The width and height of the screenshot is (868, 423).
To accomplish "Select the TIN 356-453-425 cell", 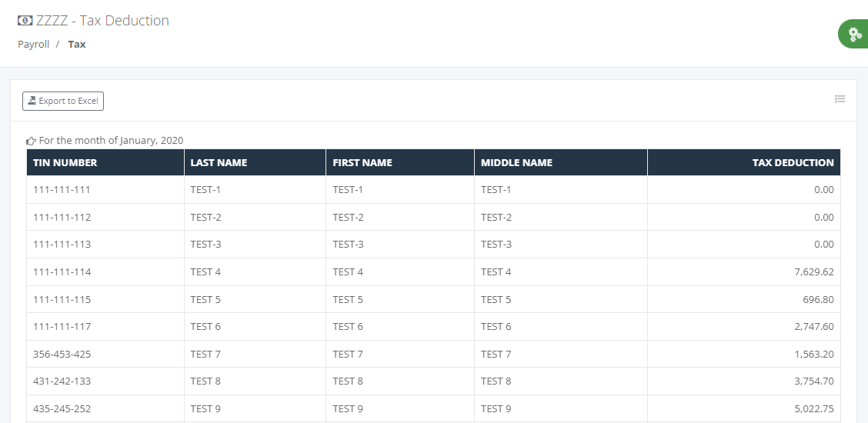I will [105, 354].
